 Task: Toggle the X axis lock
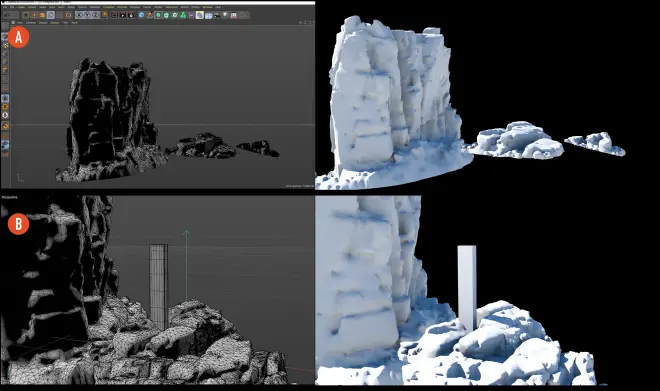coord(79,15)
